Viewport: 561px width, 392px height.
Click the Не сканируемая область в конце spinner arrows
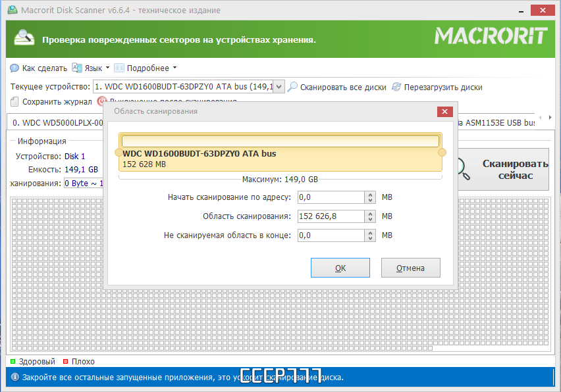click(370, 235)
